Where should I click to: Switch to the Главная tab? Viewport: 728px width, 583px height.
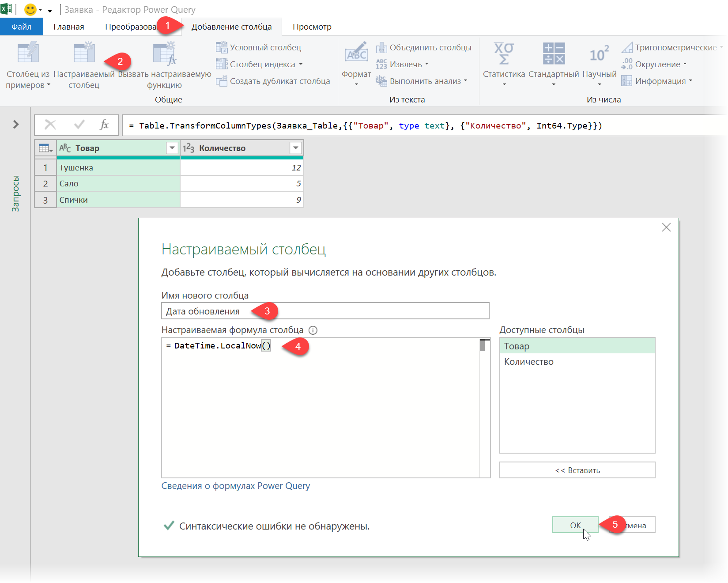click(69, 27)
